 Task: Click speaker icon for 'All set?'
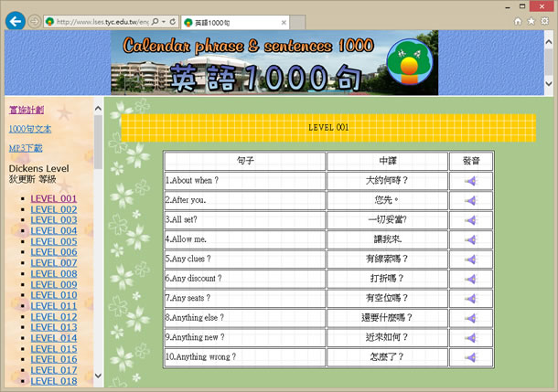pos(470,220)
